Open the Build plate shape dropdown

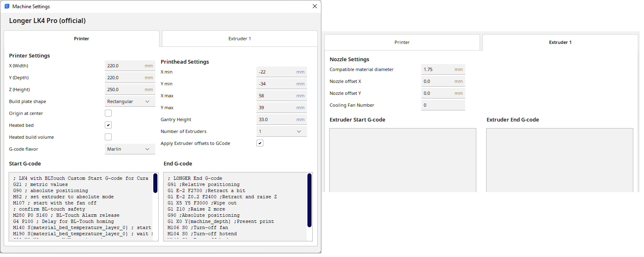(130, 101)
